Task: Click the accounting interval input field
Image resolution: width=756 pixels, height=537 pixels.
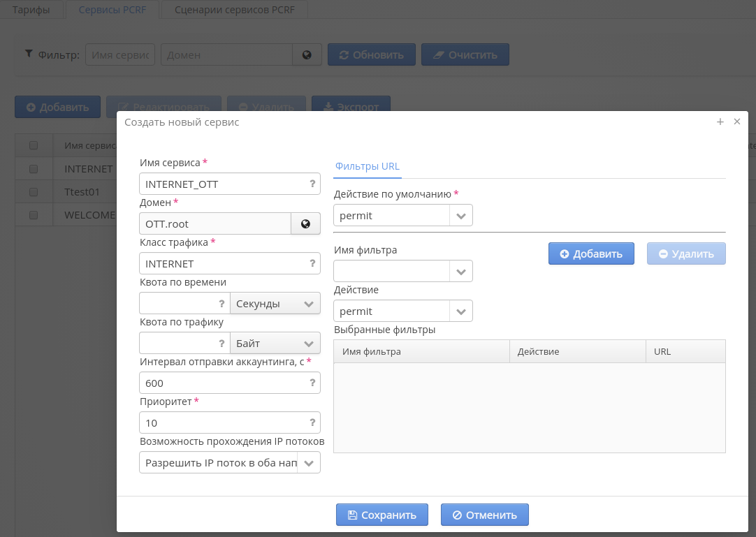Action: point(222,383)
